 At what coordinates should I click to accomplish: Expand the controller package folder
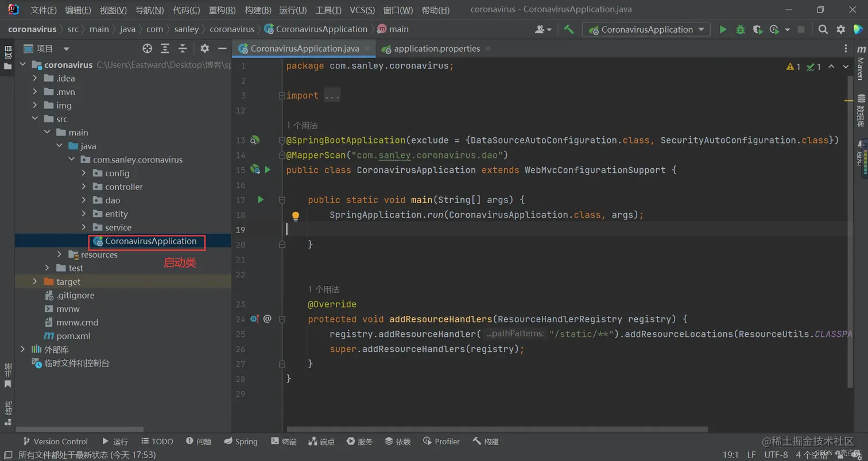coord(84,187)
